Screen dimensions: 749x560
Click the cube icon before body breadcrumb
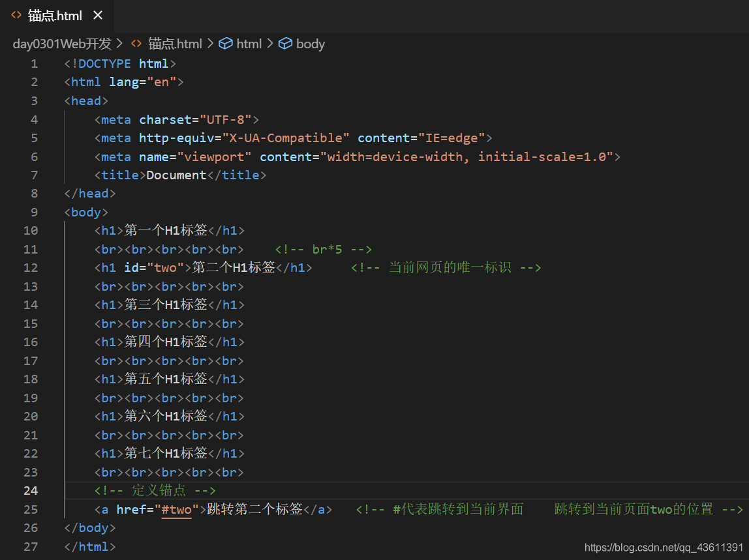[x=285, y=44]
